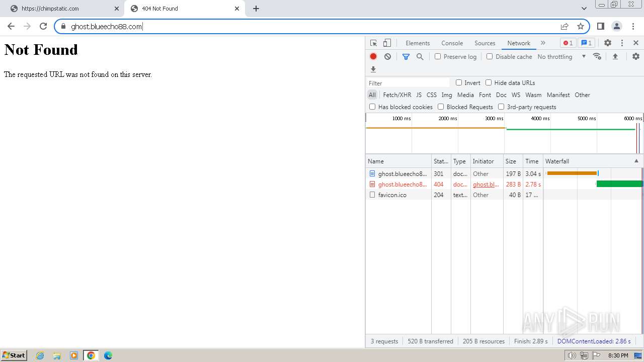Image resolution: width=644 pixels, height=362 pixels.
Task: Check 3rd-party requests checkbox
Action: (501, 107)
